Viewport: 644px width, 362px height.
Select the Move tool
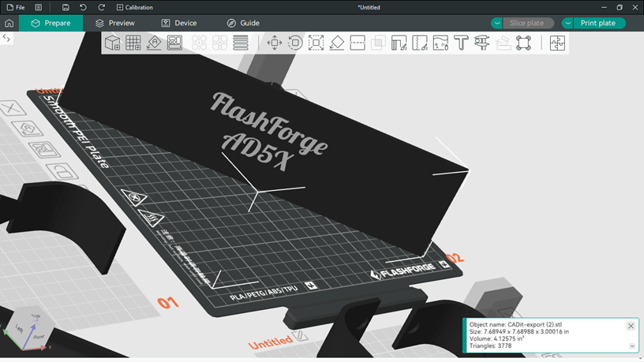click(275, 43)
